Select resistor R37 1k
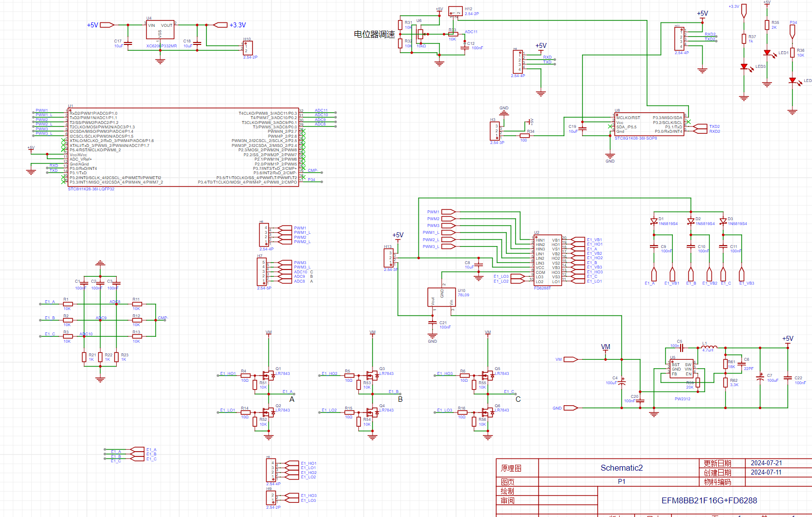 tap(744, 39)
